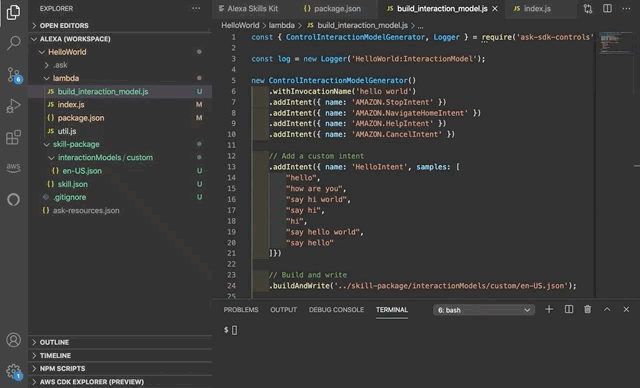Screen dimensions: 640x388
Task: Open the Extensions view
Action: pyautogui.click(x=13, y=137)
